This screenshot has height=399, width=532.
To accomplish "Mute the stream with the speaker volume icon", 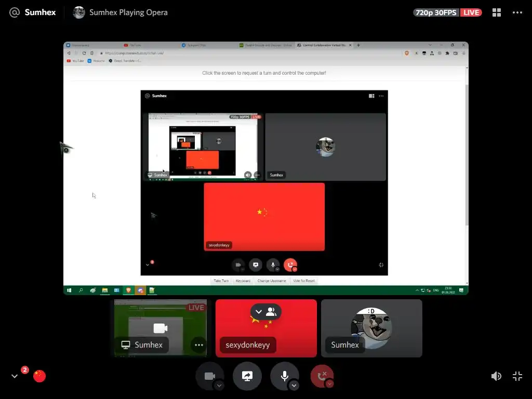I will [496, 376].
